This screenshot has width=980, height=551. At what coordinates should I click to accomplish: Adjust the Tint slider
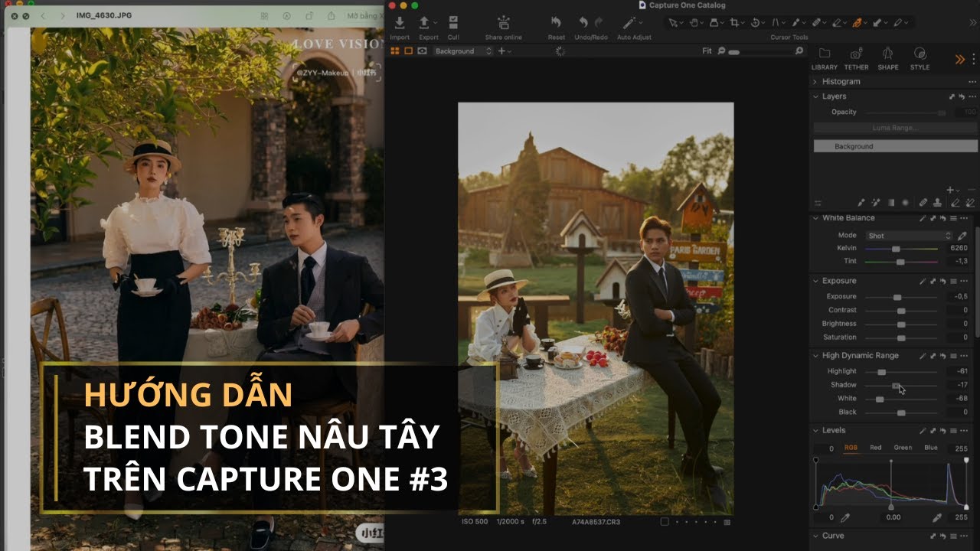[900, 262]
